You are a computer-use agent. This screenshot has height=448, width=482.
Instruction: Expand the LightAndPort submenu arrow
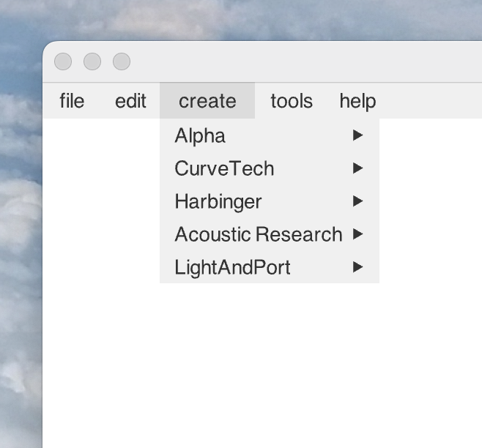pyautogui.click(x=357, y=267)
